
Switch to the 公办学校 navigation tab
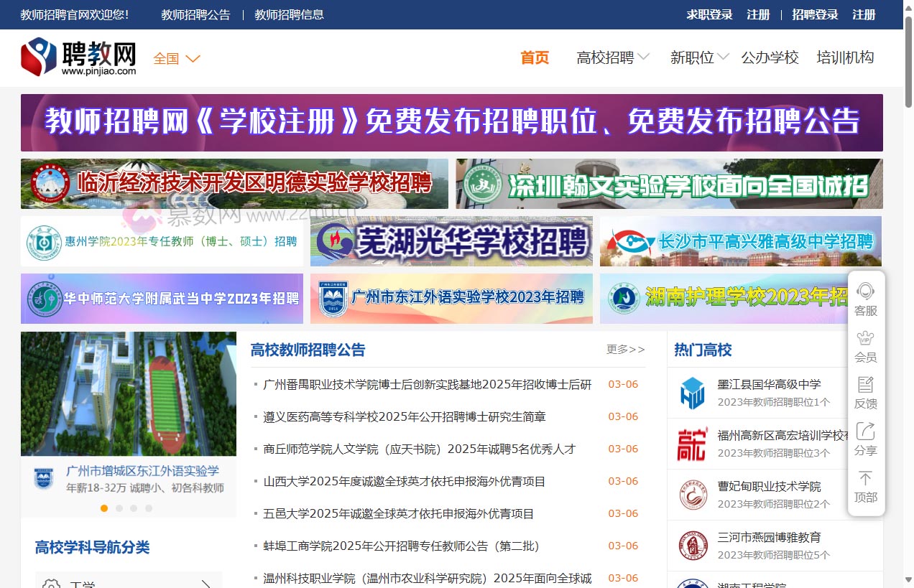[770, 58]
